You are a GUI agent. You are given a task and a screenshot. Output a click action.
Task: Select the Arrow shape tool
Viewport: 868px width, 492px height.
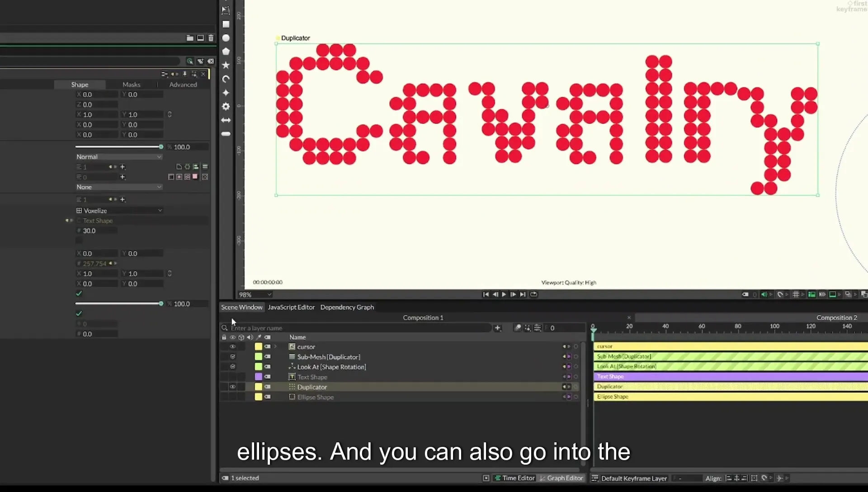pos(226,120)
